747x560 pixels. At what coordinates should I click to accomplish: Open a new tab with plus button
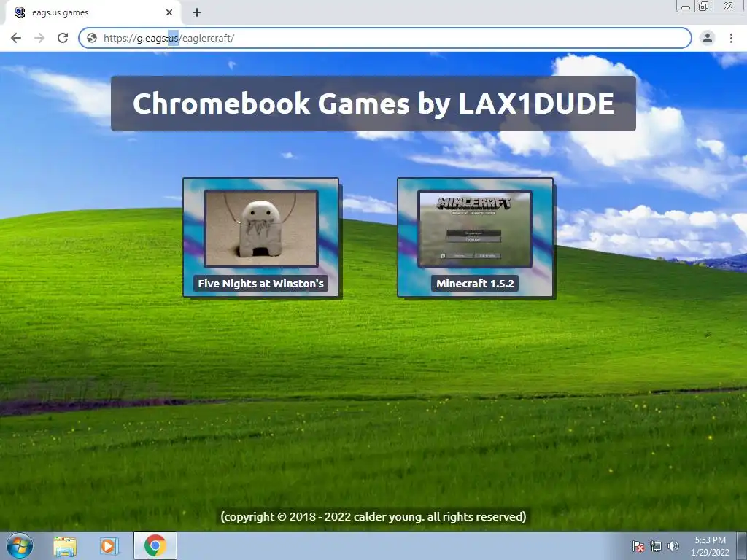[x=197, y=12]
